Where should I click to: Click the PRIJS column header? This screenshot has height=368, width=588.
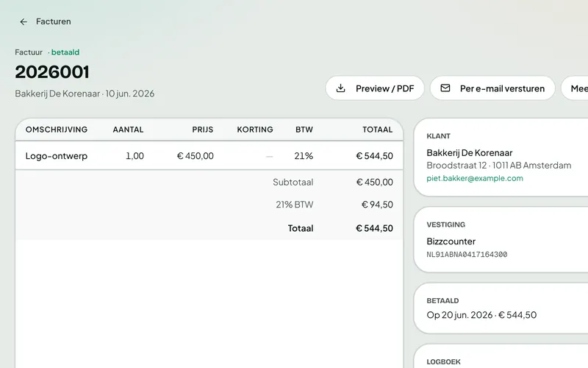pyautogui.click(x=203, y=130)
